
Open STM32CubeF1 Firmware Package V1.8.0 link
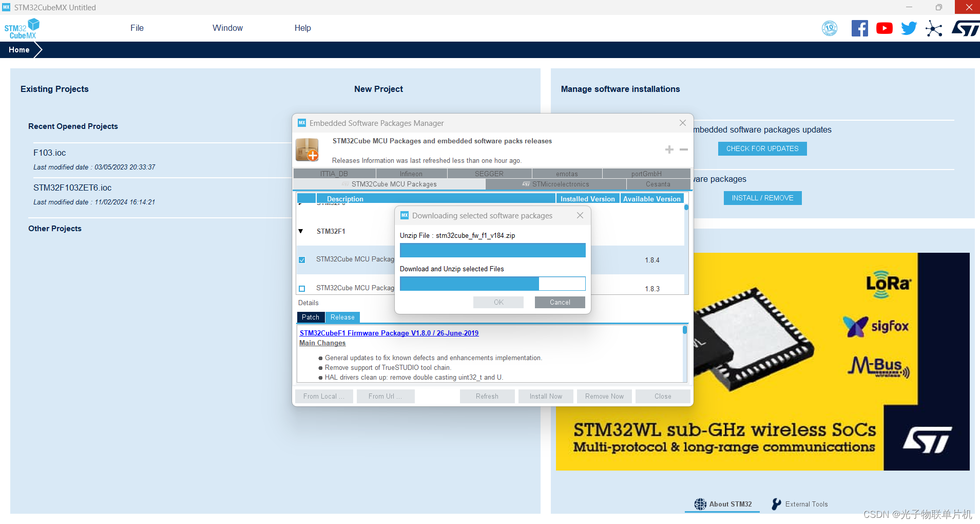coord(389,333)
